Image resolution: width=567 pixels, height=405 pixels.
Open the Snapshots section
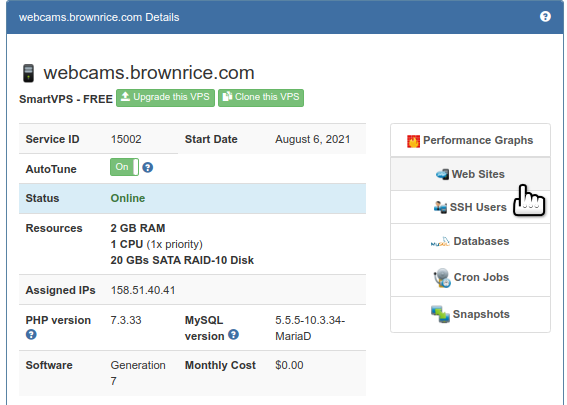click(470, 314)
